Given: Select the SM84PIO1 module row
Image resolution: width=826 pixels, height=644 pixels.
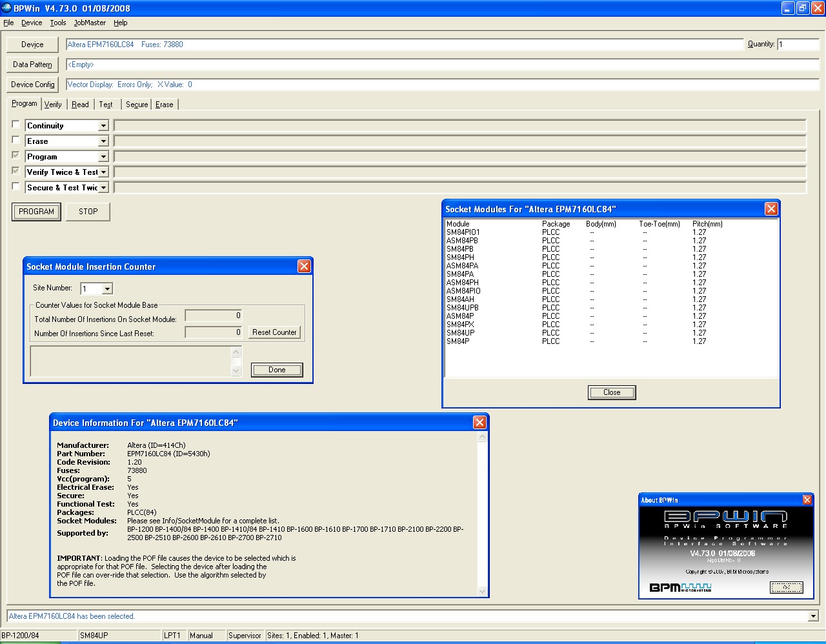Looking at the screenshot, I should point(611,232).
